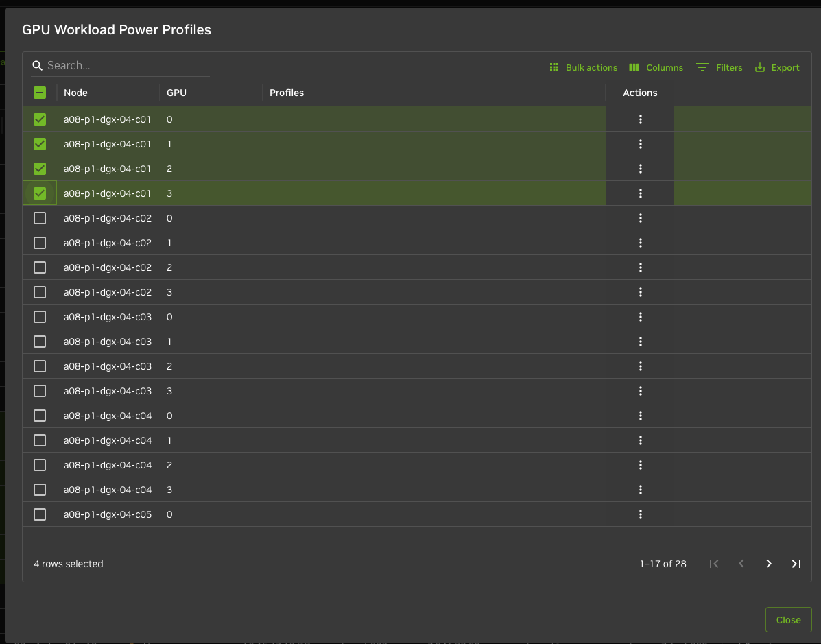Open actions menu for a08-p1-dgx-04-c02 GPU 3
The height and width of the screenshot is (644, 821).
(640, 292)
